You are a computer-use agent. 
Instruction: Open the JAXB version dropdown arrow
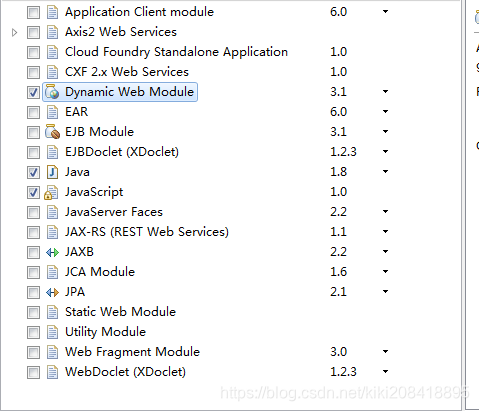point(385,251)
